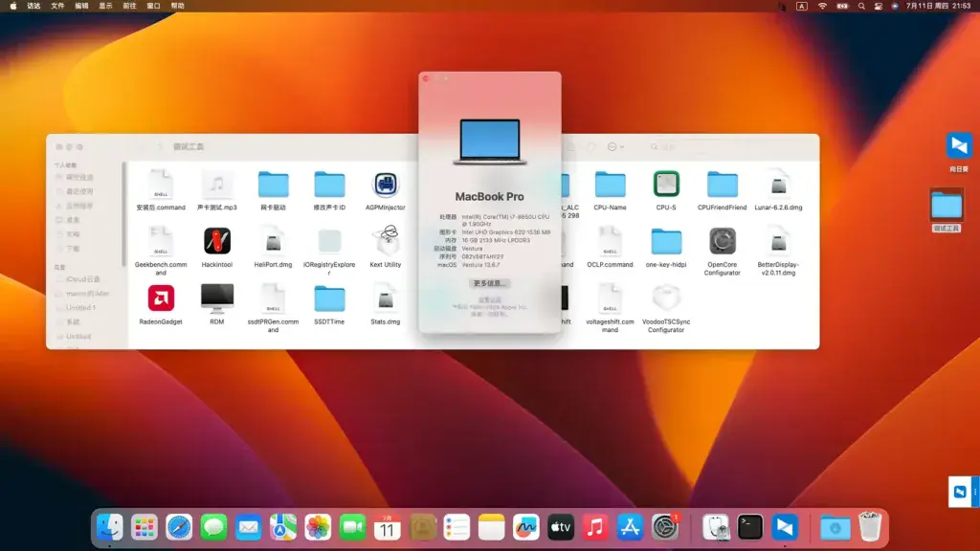980x551 pixels.
Task: Select iCloud 云盘 in Finder sidebar
Action: click(82, 279)
